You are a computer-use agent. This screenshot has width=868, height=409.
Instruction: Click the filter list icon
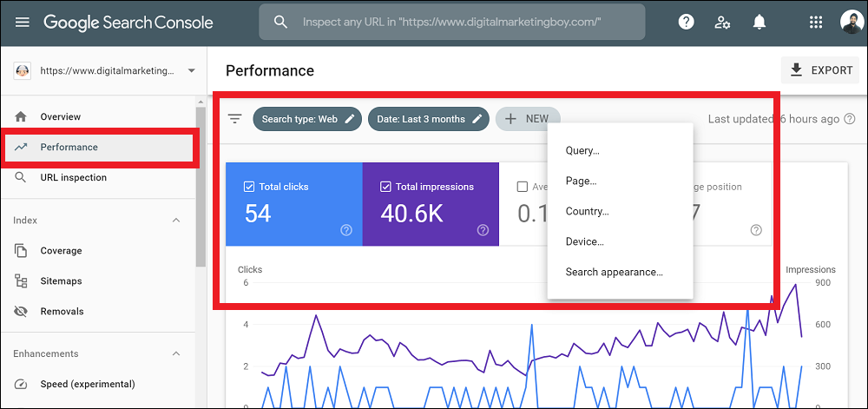[x=235, y=118]
